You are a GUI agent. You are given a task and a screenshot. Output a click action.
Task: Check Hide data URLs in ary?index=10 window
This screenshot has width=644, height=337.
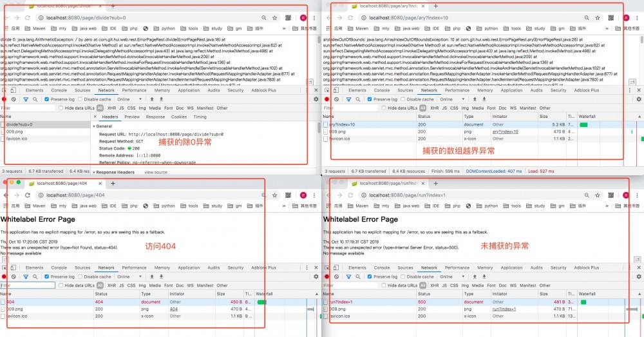coord(384,108)
